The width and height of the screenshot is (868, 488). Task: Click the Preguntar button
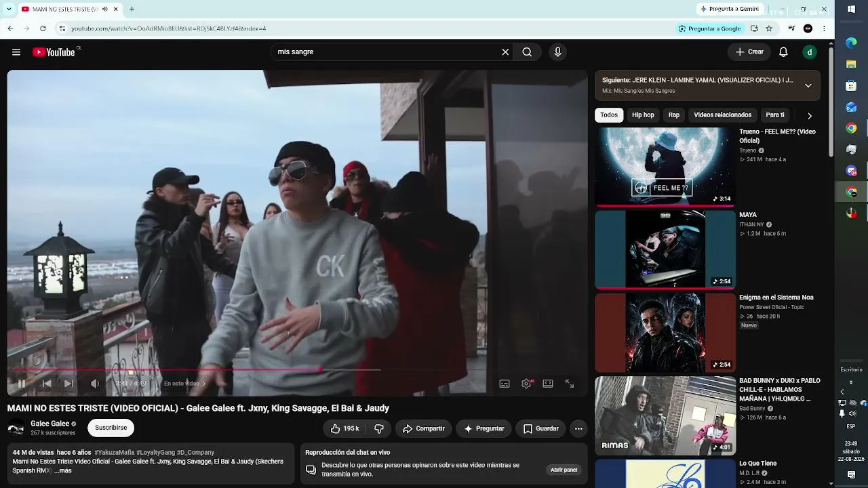click(x=484, y=428)
